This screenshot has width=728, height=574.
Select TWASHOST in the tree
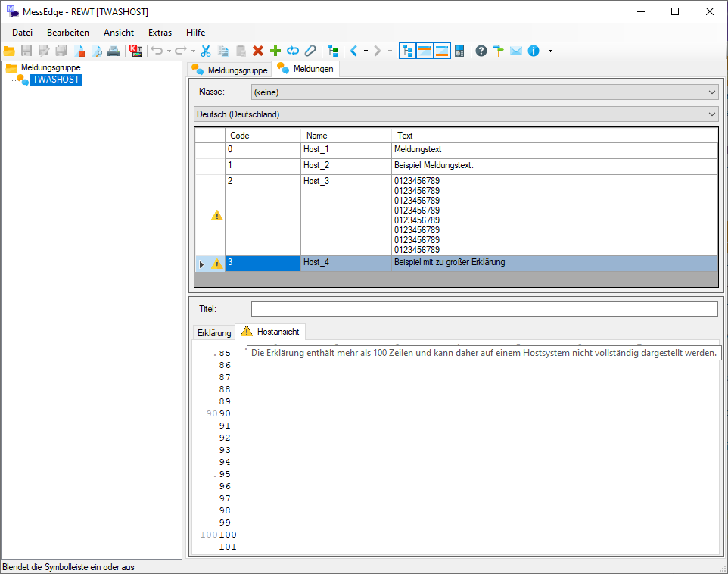click(x=56, y=80)
